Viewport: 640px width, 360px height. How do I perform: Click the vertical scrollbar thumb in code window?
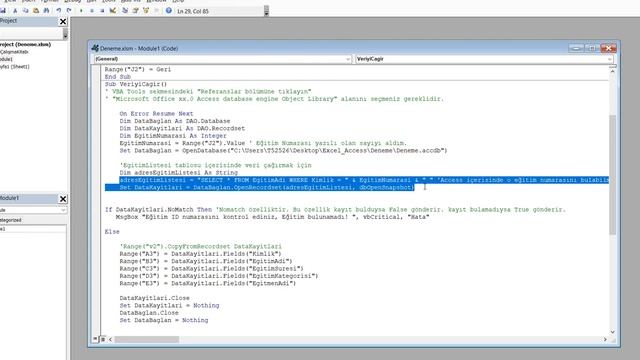coord(612,175)
